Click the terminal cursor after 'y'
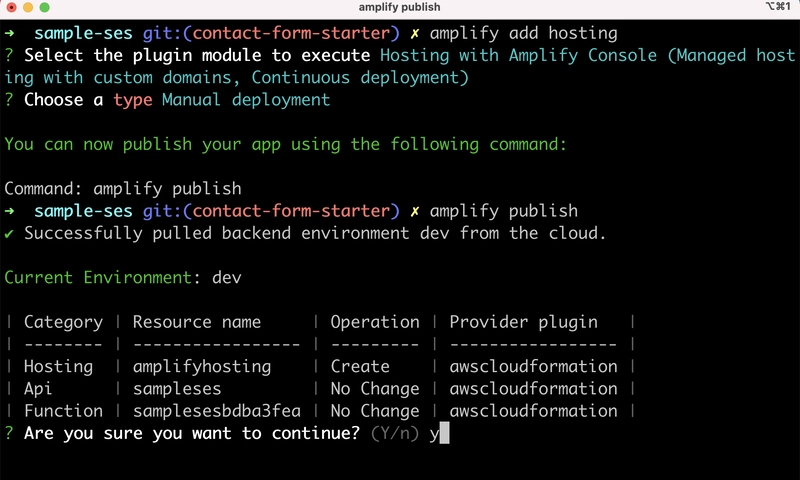The image size is (800, 480). [x=444, y=433]
